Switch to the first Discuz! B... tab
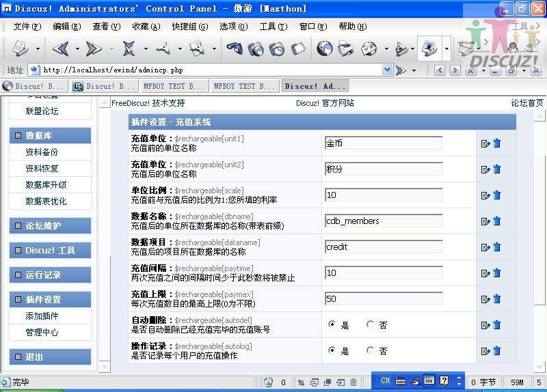Viewport: 547px width, 392px height. [34, 86]
